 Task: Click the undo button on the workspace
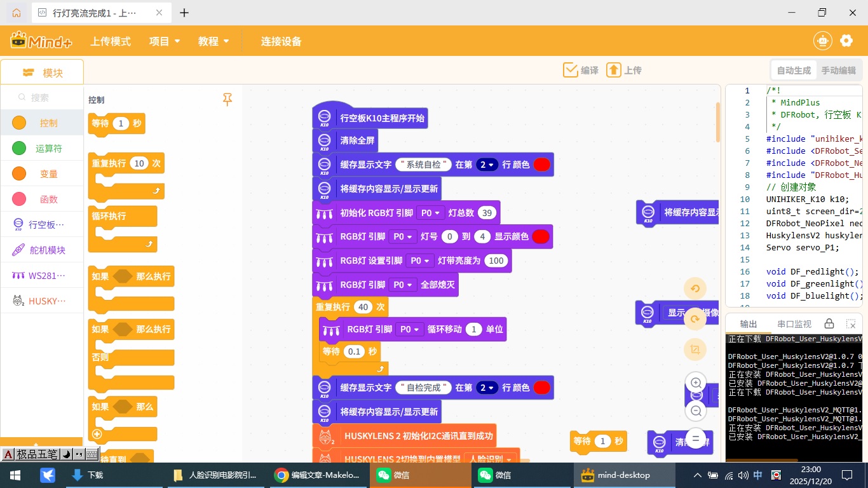[x=695, y=288]
